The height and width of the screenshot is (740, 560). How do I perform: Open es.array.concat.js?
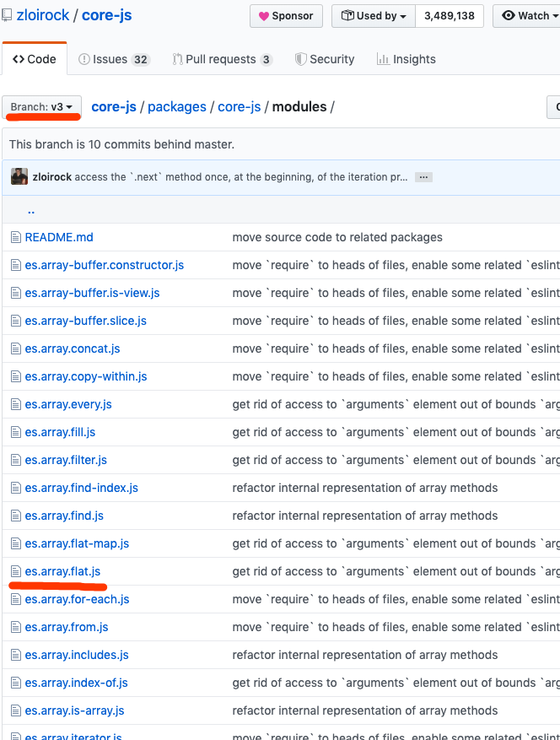point(73,348)
